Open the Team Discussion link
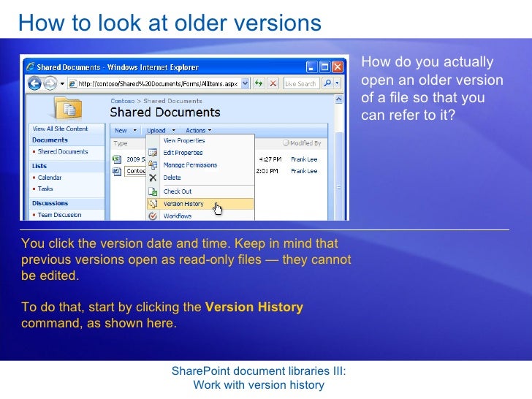 pos(59,215)
